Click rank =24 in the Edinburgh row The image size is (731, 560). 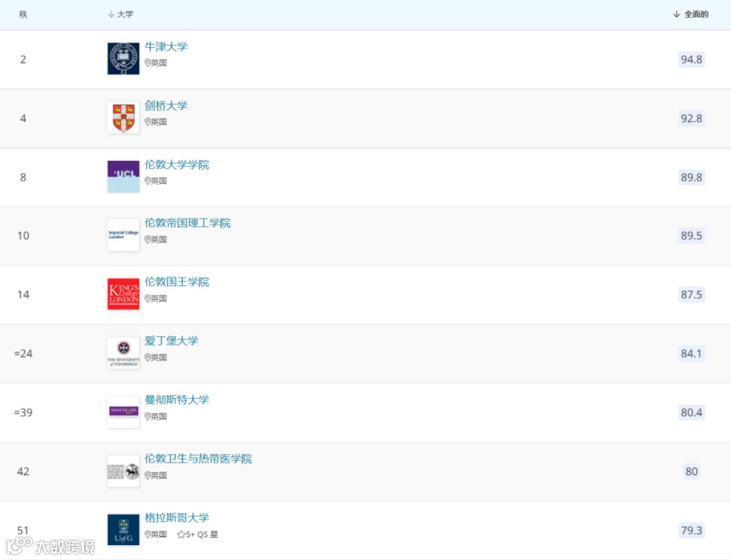(23, 354)
